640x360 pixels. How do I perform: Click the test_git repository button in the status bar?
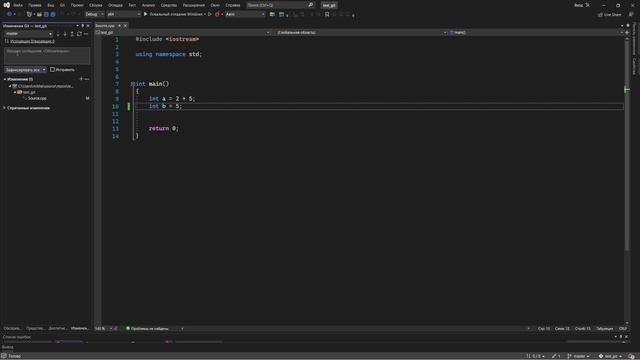610,356
